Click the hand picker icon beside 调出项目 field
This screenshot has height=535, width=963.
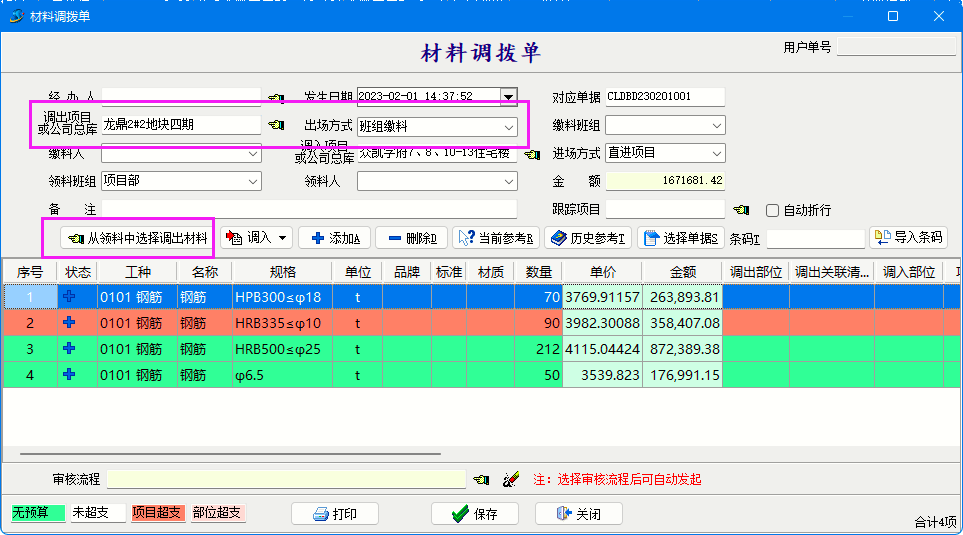pos(276,126)
